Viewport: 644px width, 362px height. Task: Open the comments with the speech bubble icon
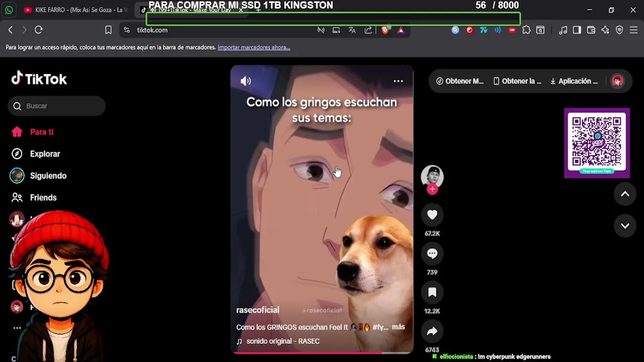[x=432, y=253]
